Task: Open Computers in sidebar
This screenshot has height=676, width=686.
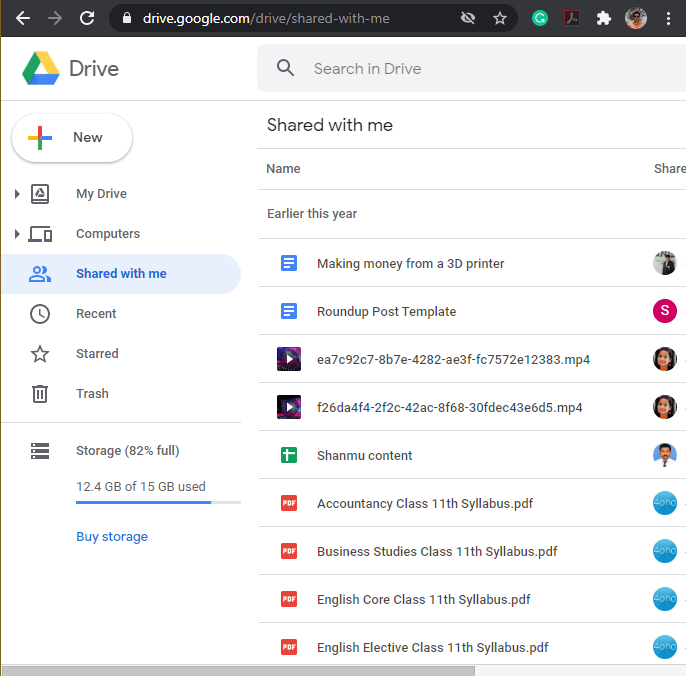Action: tap(108, 234)
